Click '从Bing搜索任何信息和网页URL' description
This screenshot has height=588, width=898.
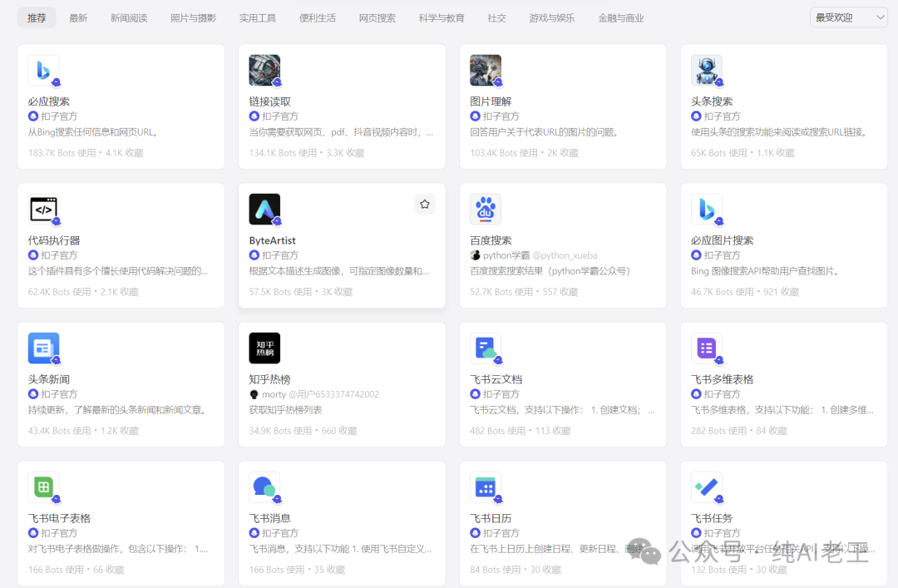pos(93,132)
